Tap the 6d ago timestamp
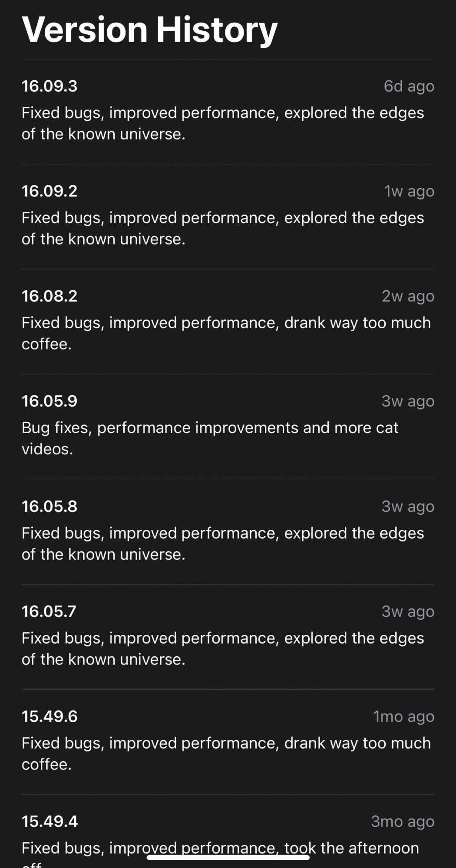The image size is (456, 868). click(x=409, y=86)
